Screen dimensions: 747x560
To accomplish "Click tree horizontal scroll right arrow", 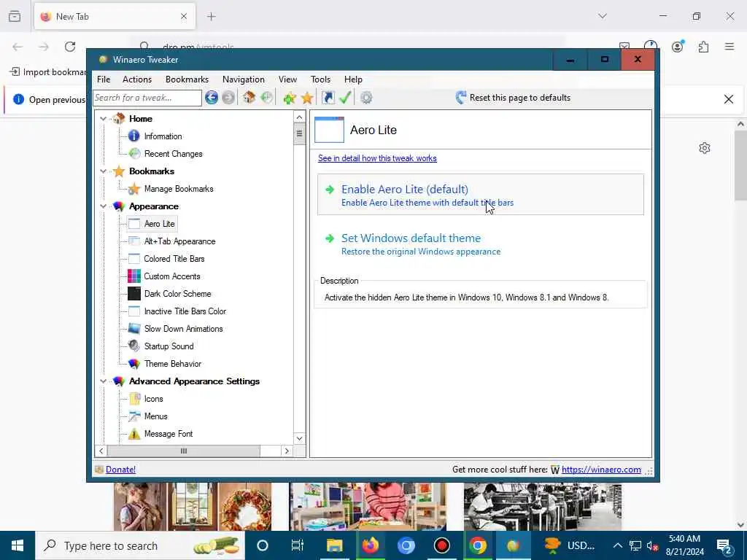I will (287, 451).
